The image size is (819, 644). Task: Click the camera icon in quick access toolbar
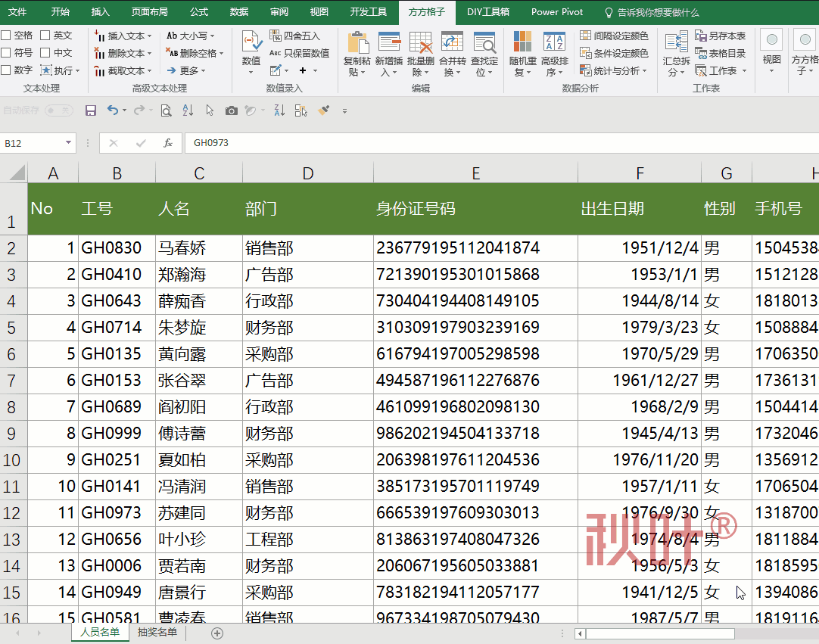231,110
